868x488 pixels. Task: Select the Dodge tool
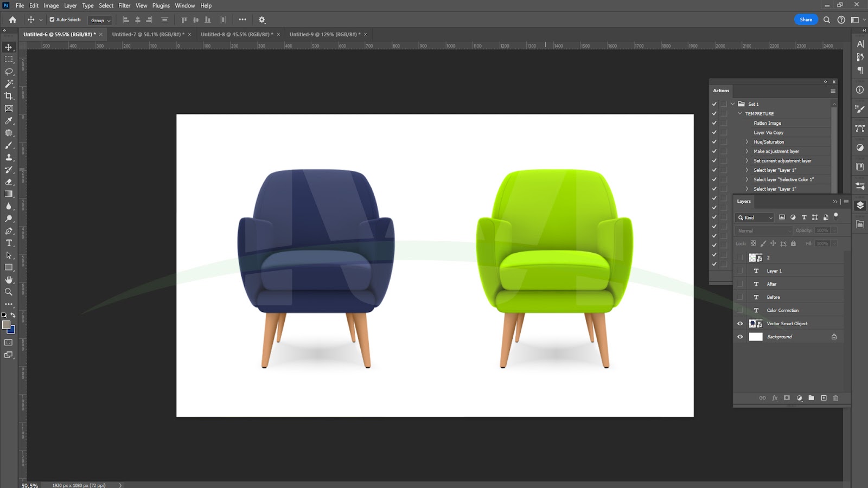(x=9, y=219)
